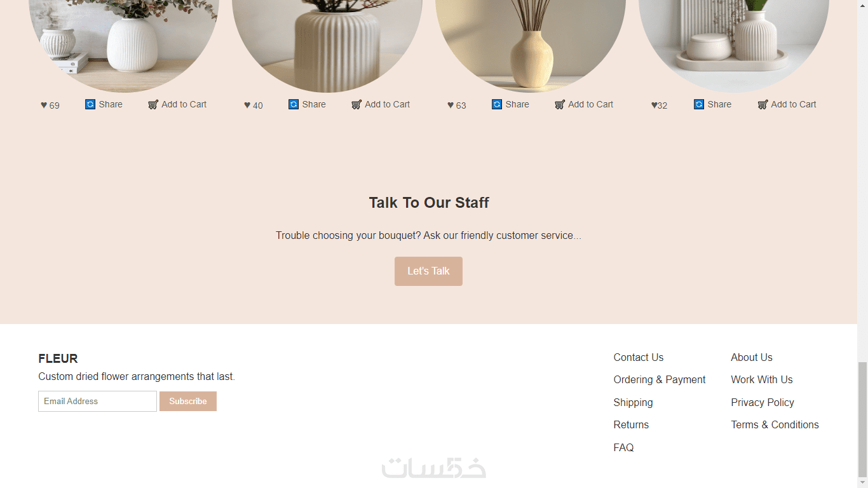The image size is (868, 488).
Task: Open the FAQ footer link
Action: (x=623, y=447)
